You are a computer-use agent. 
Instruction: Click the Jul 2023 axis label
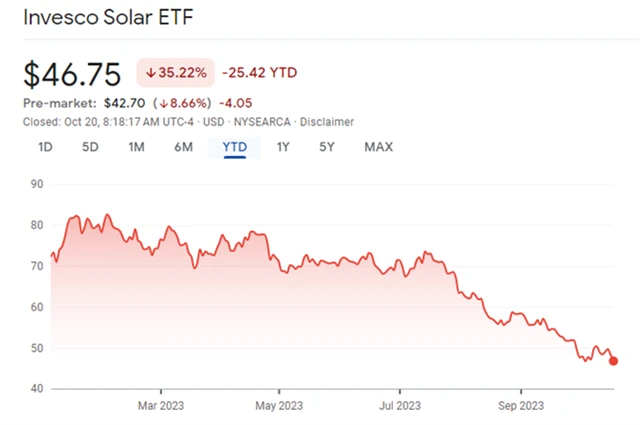pos(400,407)
